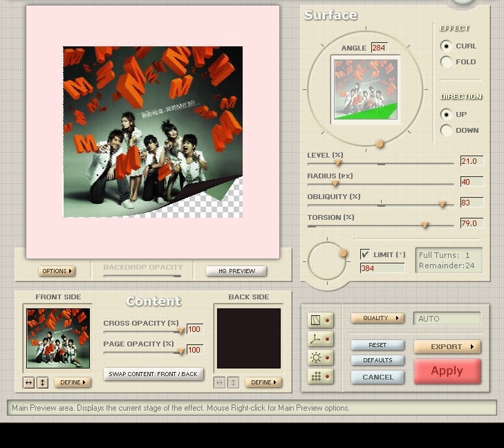Click the Cross Opacity slider handle
Viewport: 504px width, 448px height.
(x=181, y=331)
